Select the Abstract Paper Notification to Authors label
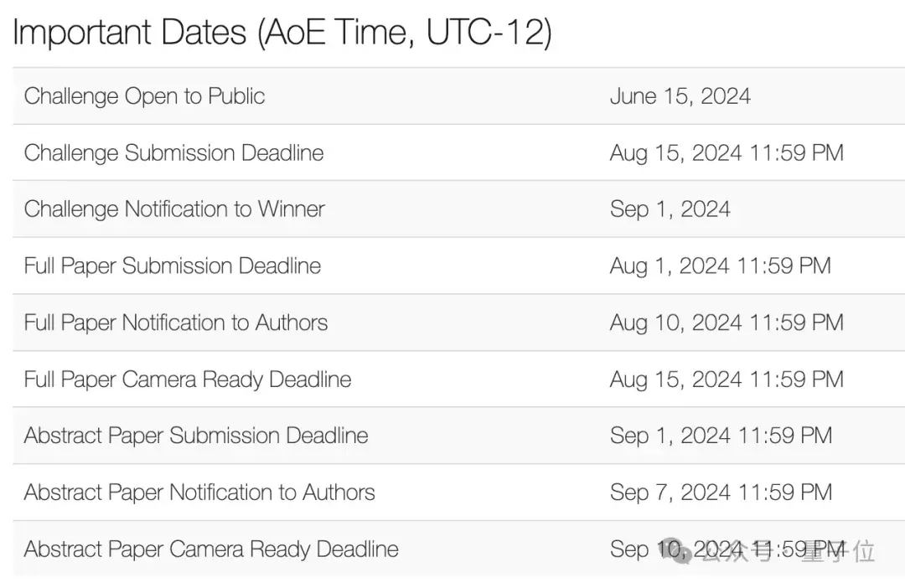 point(199,493)
